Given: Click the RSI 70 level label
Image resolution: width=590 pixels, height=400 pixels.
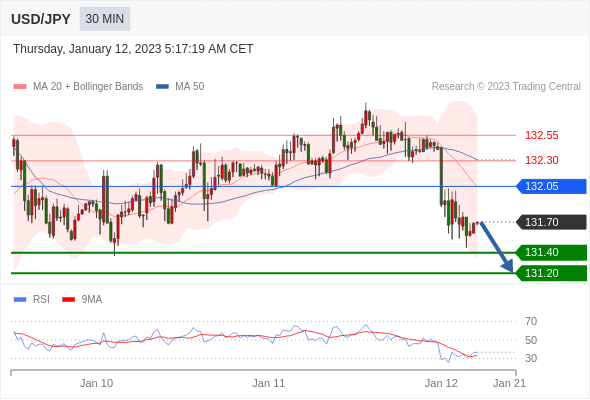Looking at the screenshot, I should (531, 322).
